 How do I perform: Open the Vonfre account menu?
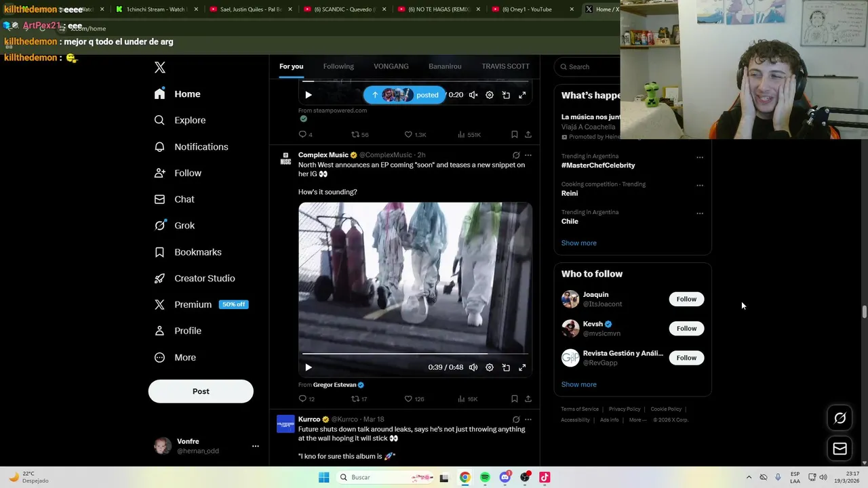coord(208,446)
